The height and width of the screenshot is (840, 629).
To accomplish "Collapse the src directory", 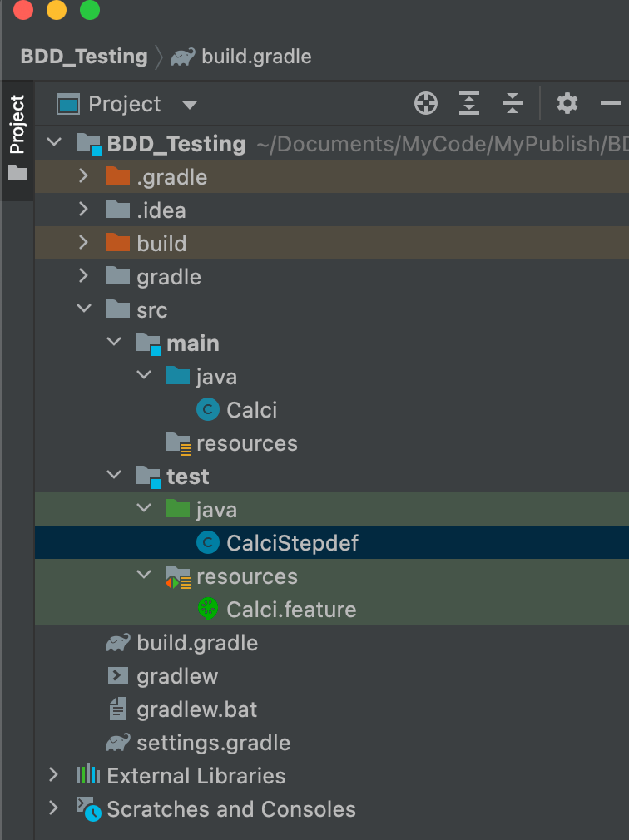I will pos(84,309).
